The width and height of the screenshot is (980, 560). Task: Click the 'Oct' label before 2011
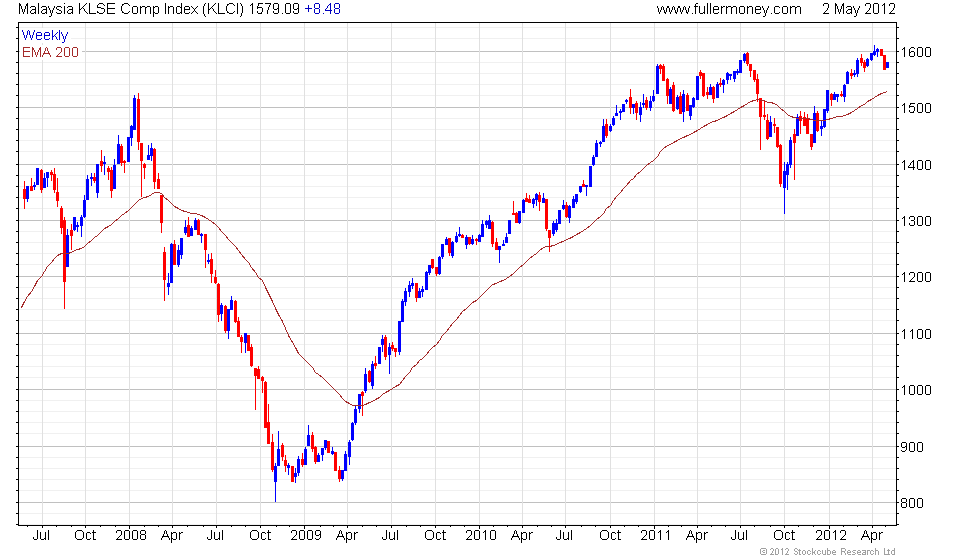(x=610, y=536)
